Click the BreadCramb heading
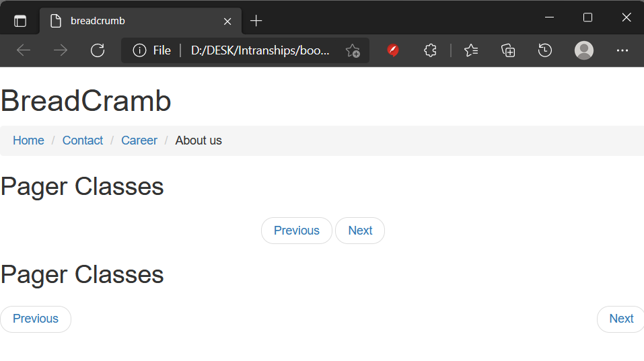This screenshot has height=361, width=644. coord(86,101)
